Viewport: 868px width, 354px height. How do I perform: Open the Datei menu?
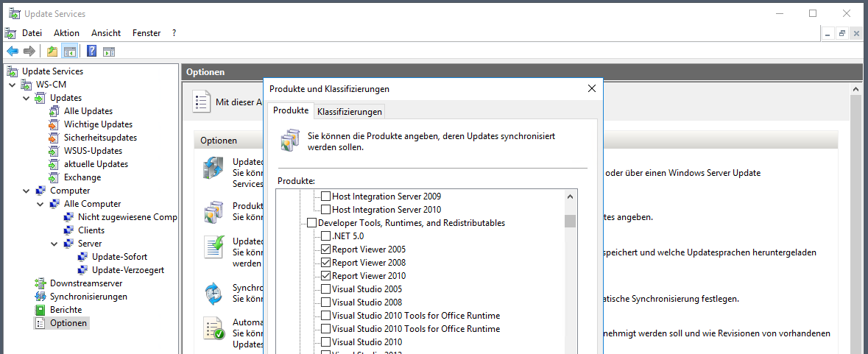(x=32, y=33)
